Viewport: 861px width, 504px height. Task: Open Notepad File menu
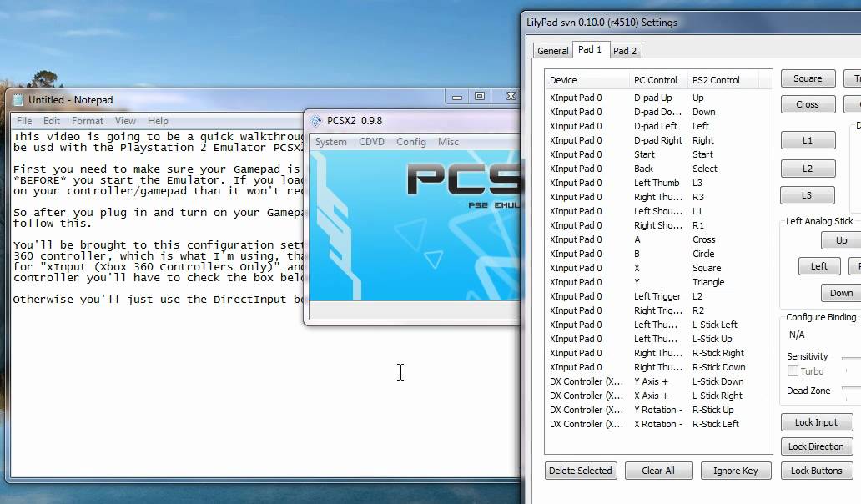coord(24,121)
